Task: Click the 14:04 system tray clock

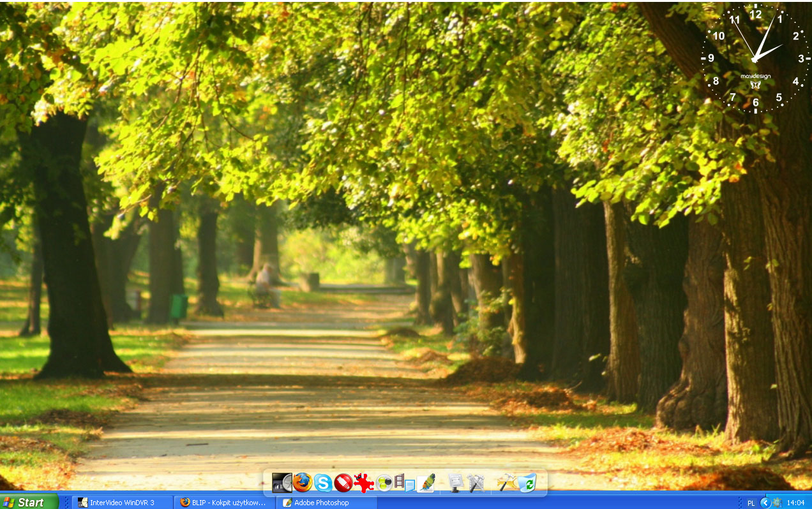Action: [795, 503]
